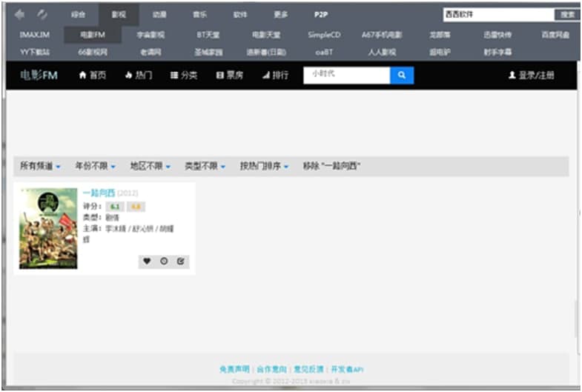The width and height of the screenshot is (582, 392).
Task: Click the 搜索 button in the top bar
Action: tap(567, 15)
